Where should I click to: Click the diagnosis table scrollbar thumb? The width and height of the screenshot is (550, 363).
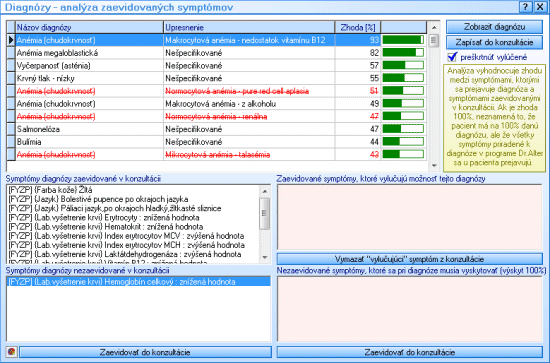(434, 40)
